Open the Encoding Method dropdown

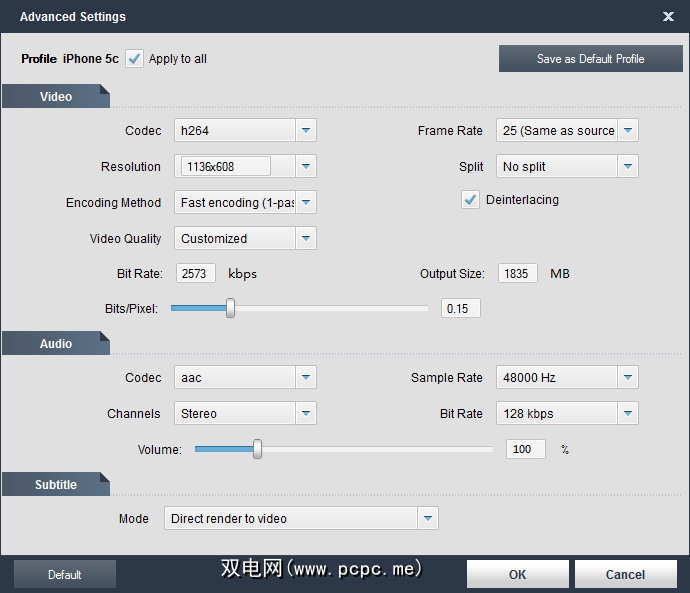(x=306, y=203)
